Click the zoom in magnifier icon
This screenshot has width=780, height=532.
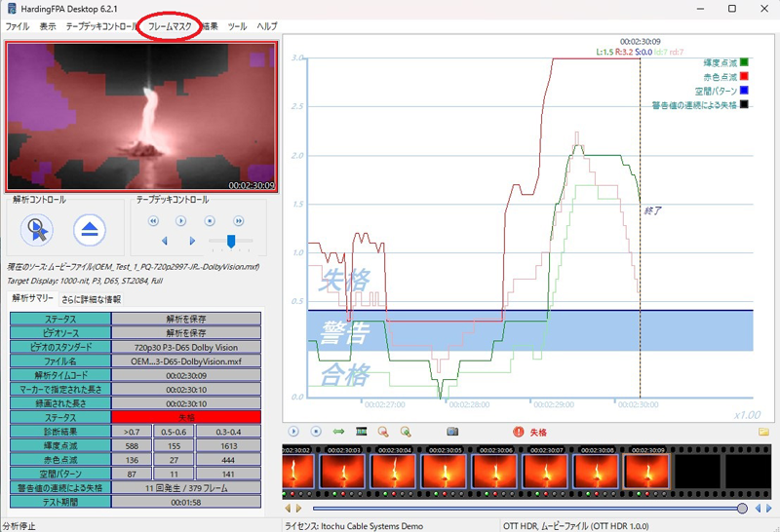[406, 432]
